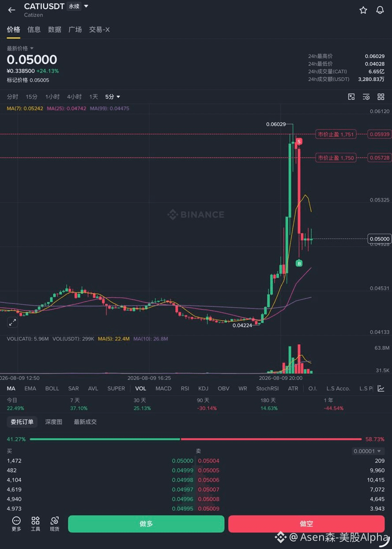392x549 pixels.
Task: Open the latest price type dropdown
Action: tap(20, 48)
